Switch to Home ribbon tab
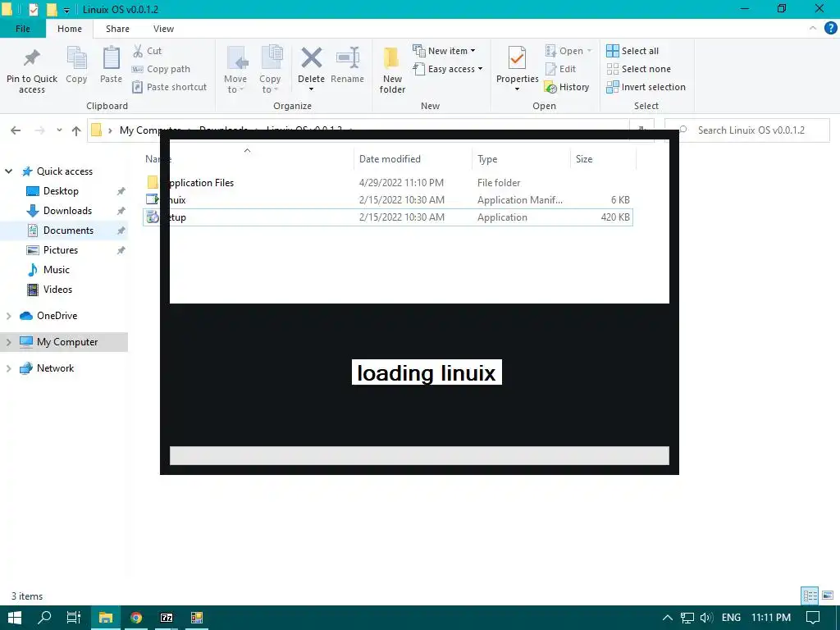The image size is (840, 630). tap(70, 29)
